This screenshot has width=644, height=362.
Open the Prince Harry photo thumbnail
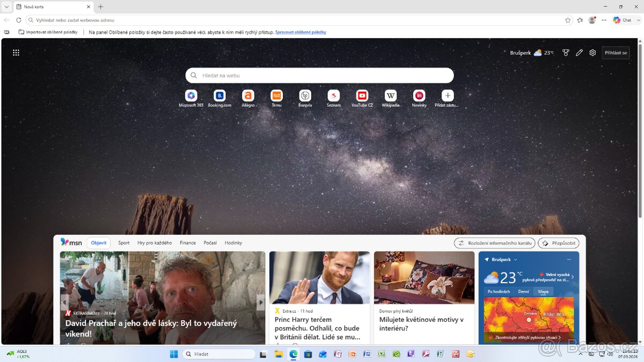(x=319, y=277)
